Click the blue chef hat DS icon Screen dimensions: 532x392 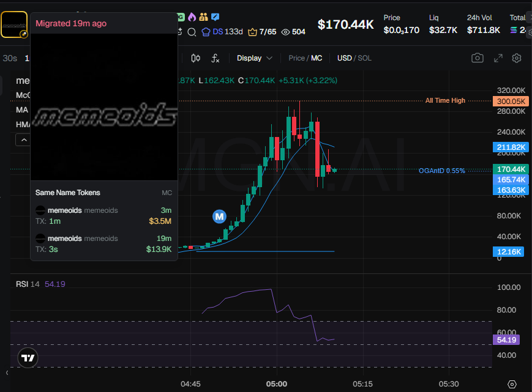click(x=206, y=32)
